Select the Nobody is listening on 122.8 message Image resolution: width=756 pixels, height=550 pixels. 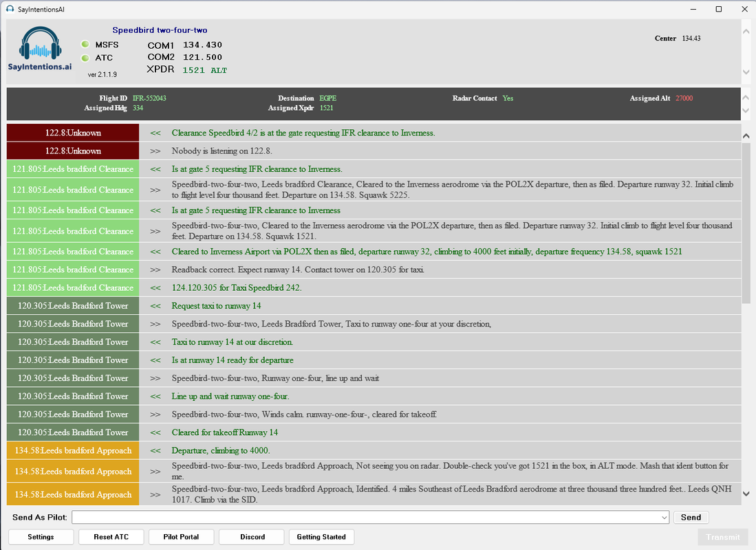[x=222, y=151]
